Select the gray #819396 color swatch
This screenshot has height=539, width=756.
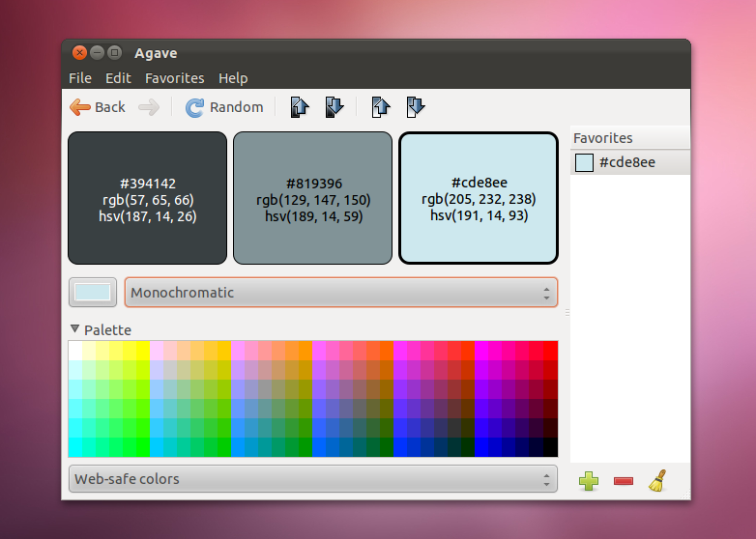pos(313,198)
